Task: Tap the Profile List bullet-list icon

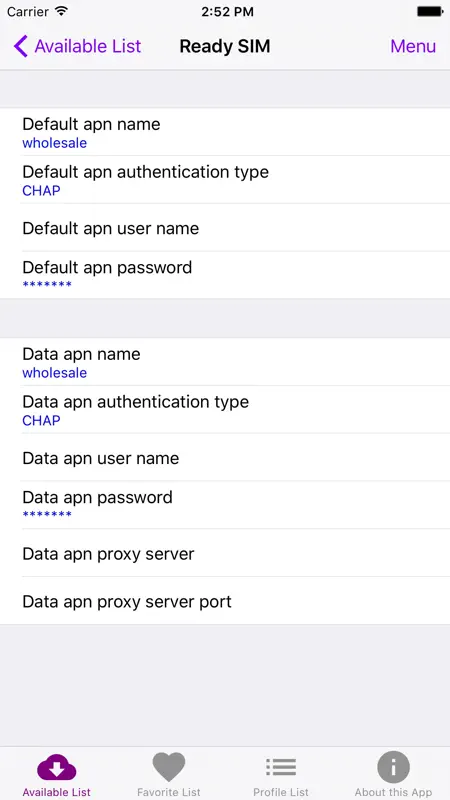Action: pos(281,767)
